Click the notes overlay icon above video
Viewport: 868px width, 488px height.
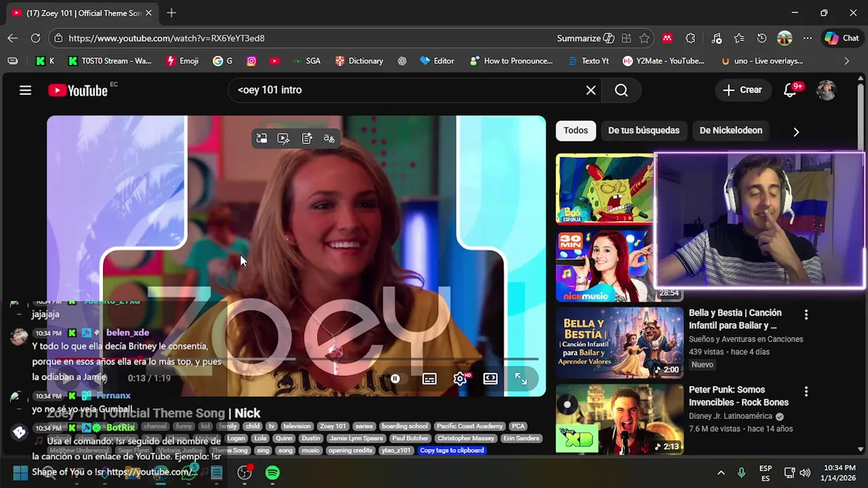coord(307,138)
